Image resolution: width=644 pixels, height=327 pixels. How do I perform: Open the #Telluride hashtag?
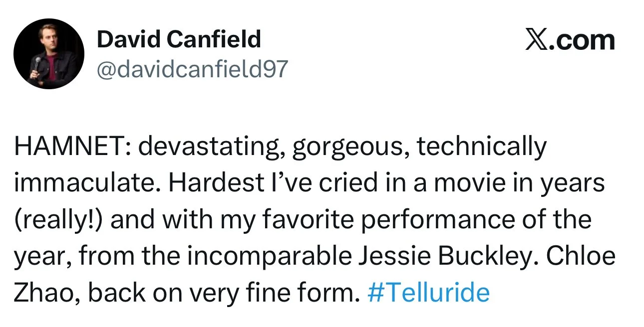428,293
